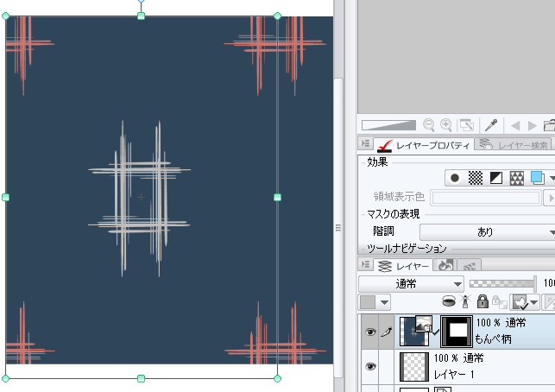Click the top center transform handle
555x392 pixels.
point(141,16)
